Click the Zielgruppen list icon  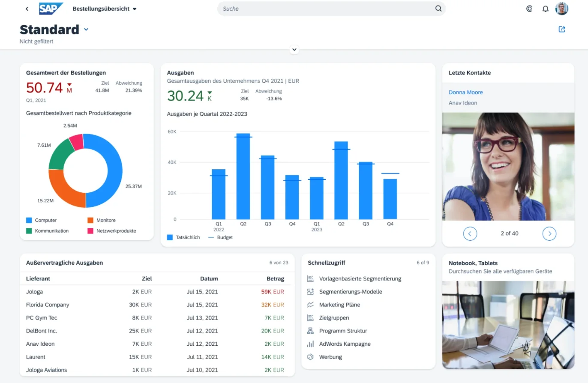pos(311,318)
